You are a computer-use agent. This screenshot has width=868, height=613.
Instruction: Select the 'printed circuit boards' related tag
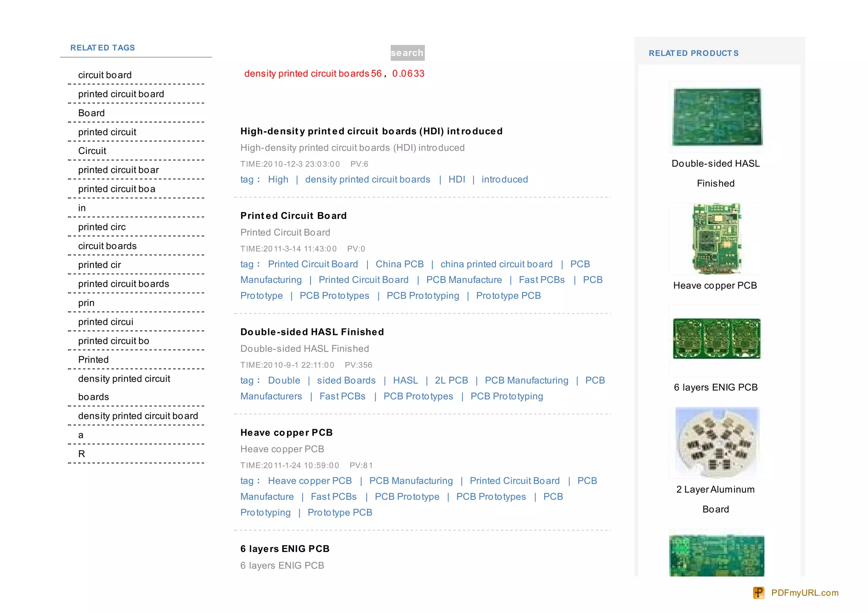tap(123, 284)
